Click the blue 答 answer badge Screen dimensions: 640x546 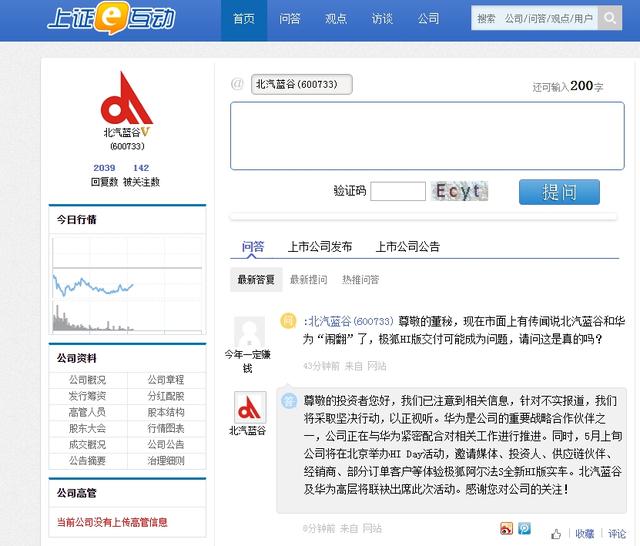[x=289, y=401]
